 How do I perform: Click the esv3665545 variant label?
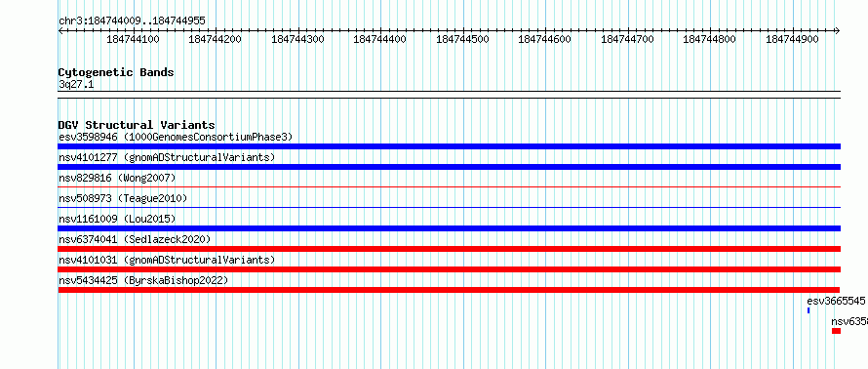click(836, 301)
